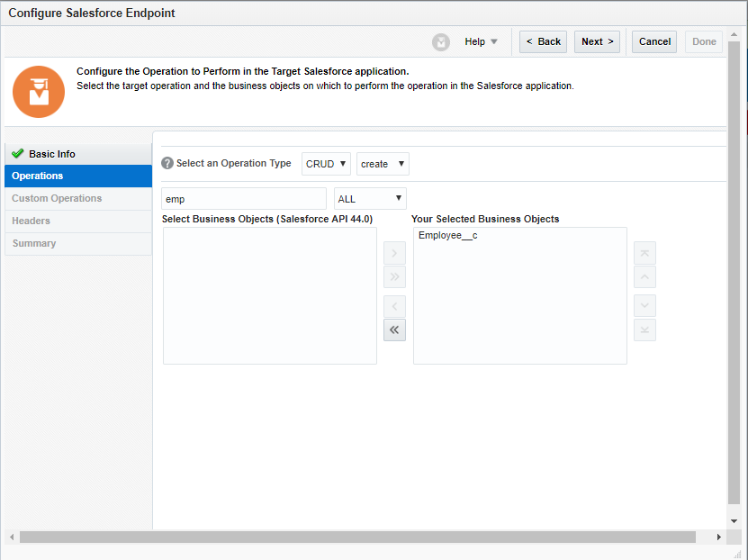This screenshot has width=748, height=560.
Task: Select the Operations step
Action: [x=78, y=176]
